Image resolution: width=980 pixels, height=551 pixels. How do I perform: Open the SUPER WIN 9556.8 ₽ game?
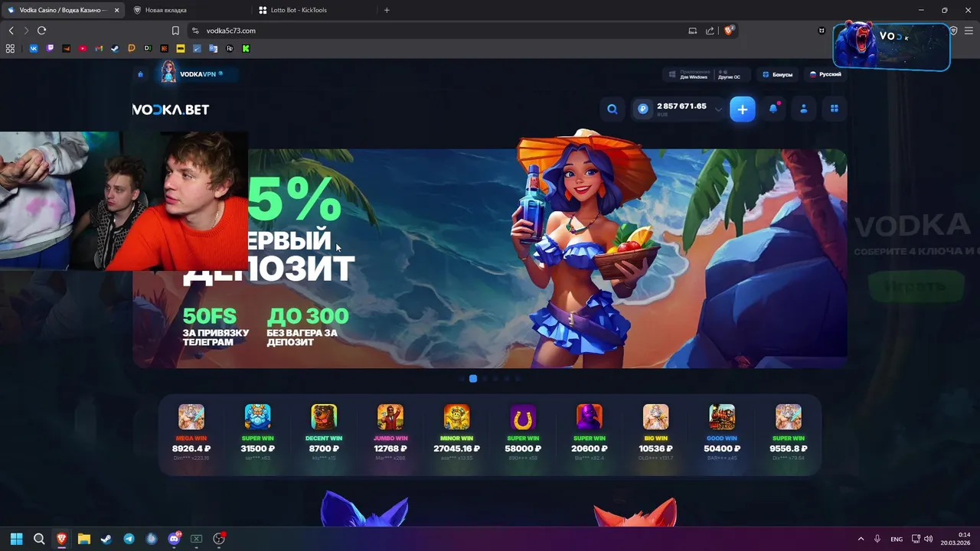788,434
